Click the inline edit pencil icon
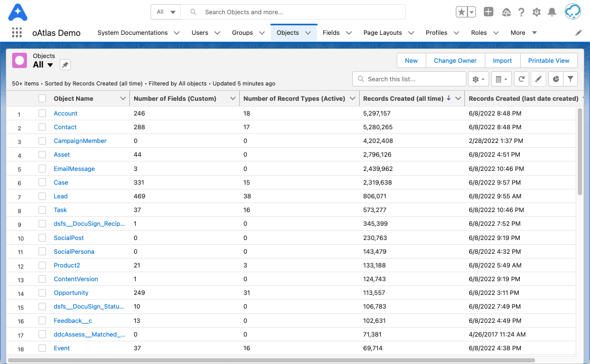The image size is (590, 364). coord(538,79)
